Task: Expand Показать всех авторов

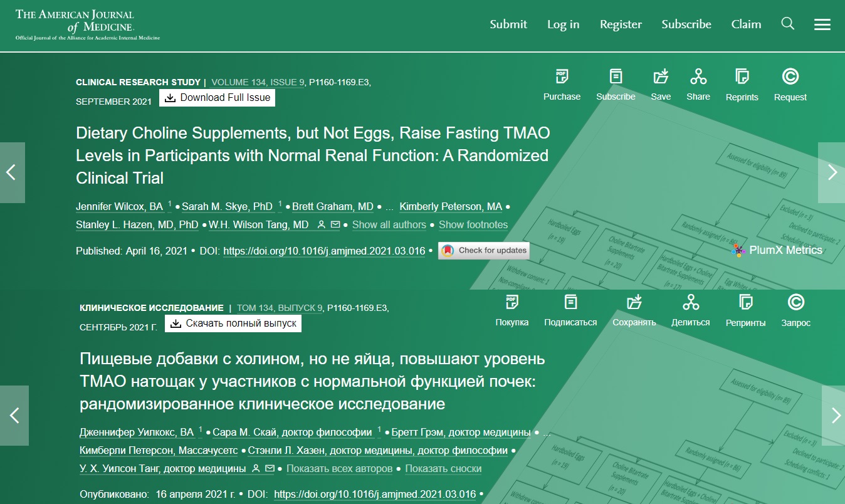Action: click(x=339, y=468)
